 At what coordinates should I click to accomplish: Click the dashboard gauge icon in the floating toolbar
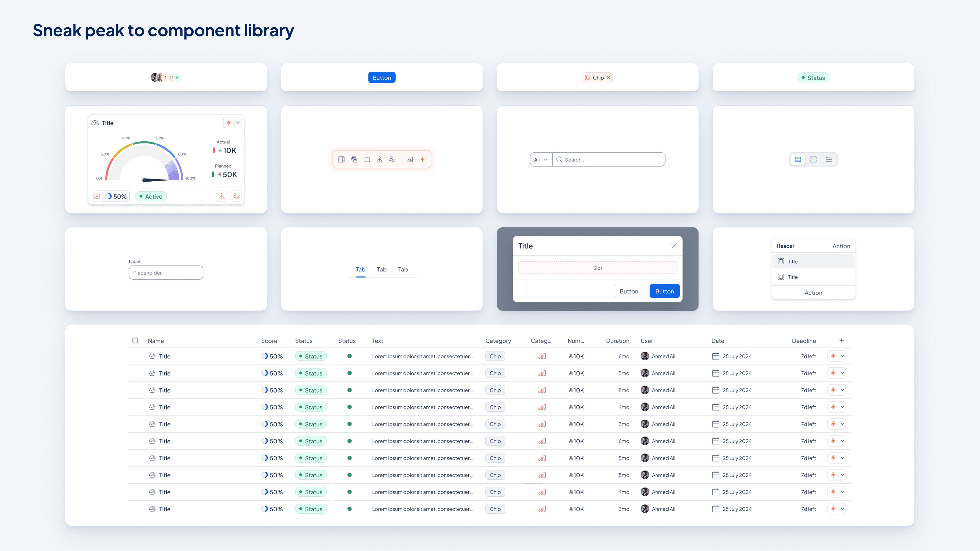[410, 160]
